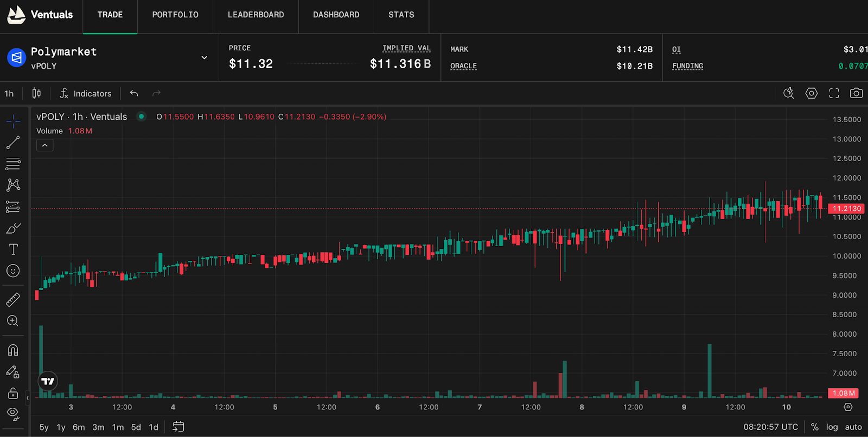Expand the Polymarket market selector dropdown
This screenshot has height=437, width=868.
[204, 57]
